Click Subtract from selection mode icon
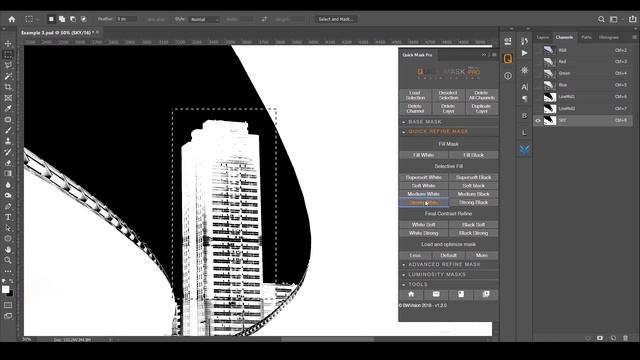The image size is (640, 360). (73, 19)
